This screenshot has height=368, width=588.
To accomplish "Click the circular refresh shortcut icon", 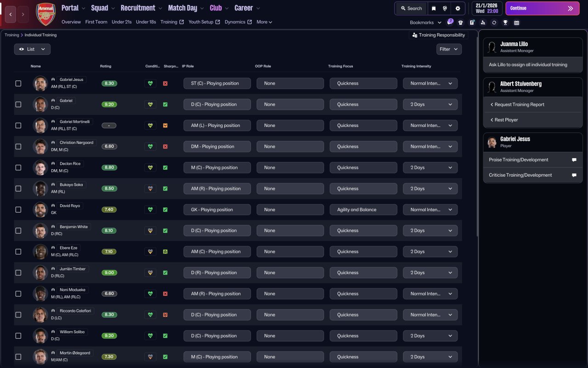I will click(x=494, y=23).
